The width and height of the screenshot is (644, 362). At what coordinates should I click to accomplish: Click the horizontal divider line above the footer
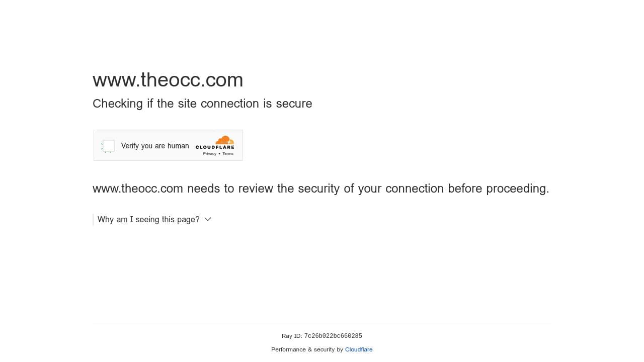click(x=322, y=323)
